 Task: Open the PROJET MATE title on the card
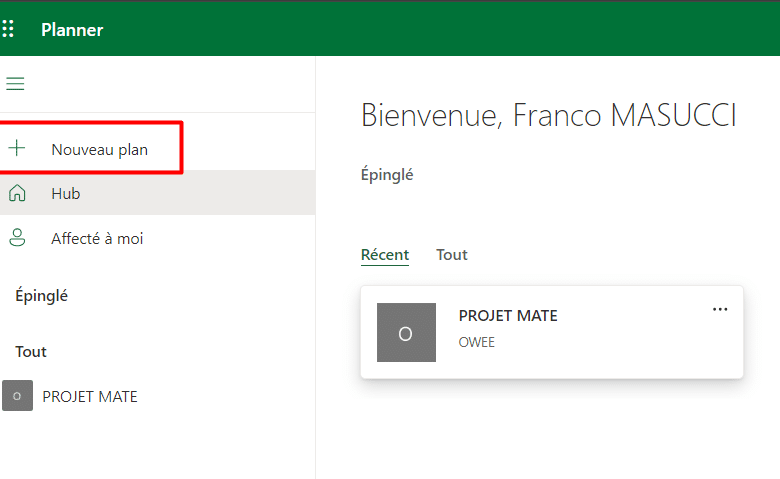pyautogui.click(x=508, y=316)
